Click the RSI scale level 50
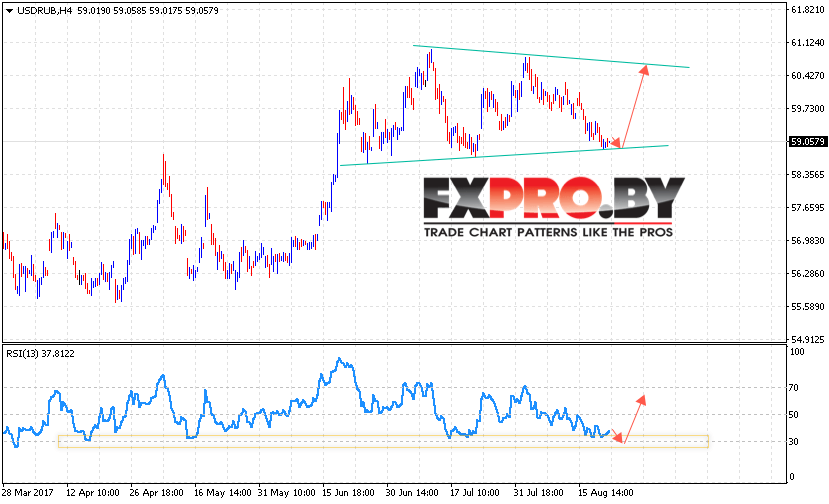This screenshot has height=504, width=829. [794, 415]
